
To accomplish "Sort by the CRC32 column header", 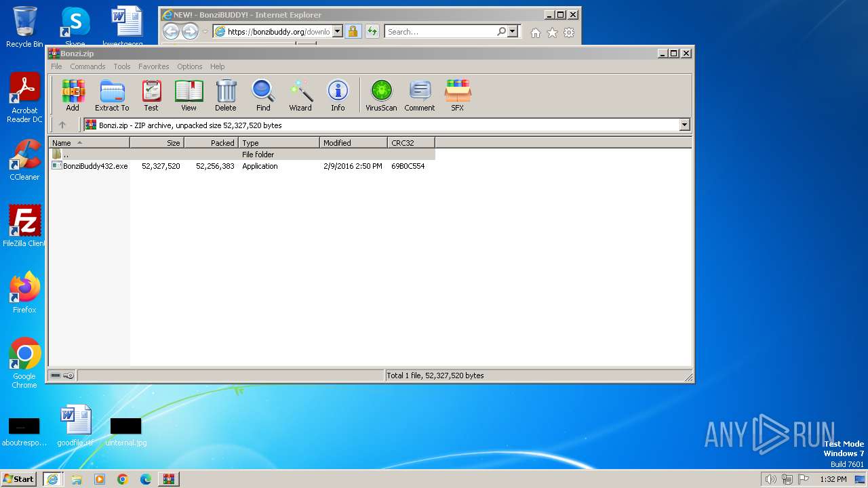I will 411,143.
